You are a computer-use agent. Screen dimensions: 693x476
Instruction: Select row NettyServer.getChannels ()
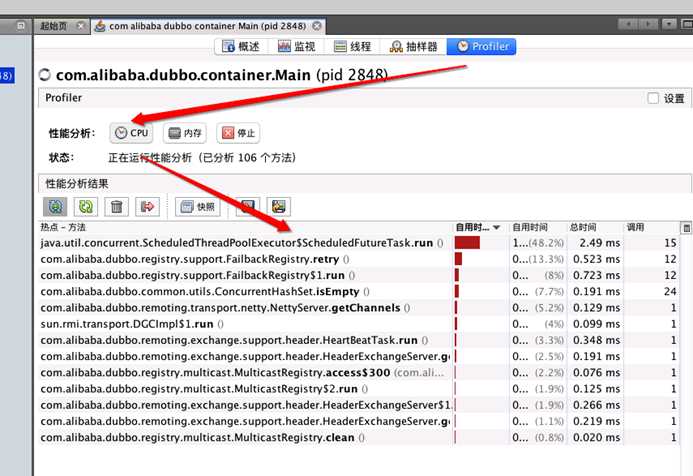click(358, 308)
